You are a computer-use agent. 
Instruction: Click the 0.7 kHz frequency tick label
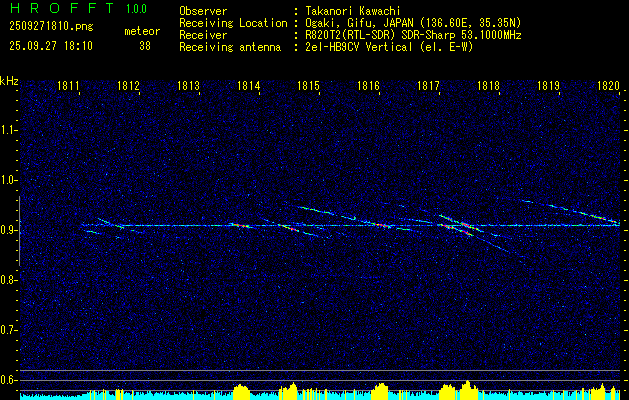tap(8, 330)
